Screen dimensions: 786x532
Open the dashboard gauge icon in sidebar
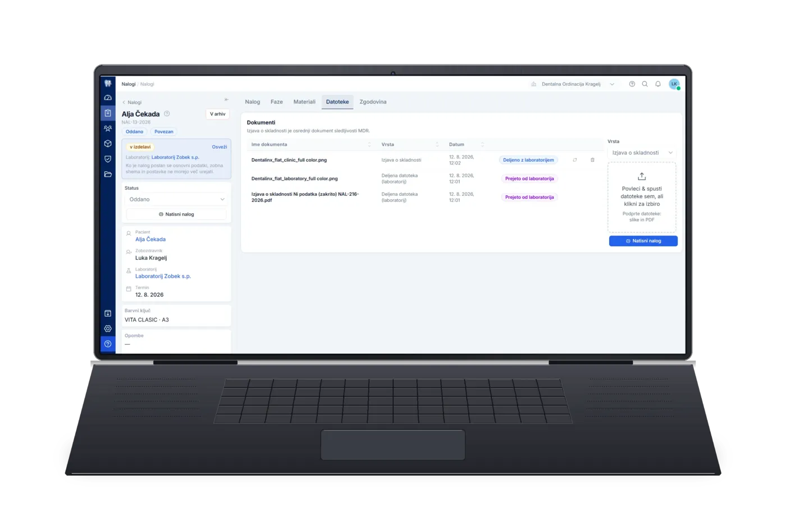[x=108, y=98]
